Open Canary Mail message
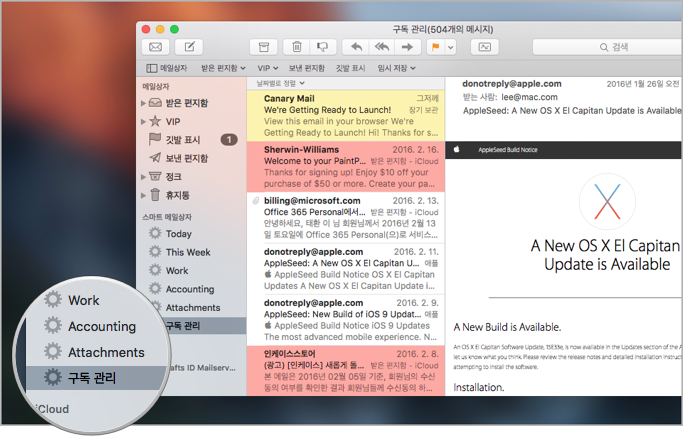Viewport: 683px width, 436px height. tap(346, 115)
